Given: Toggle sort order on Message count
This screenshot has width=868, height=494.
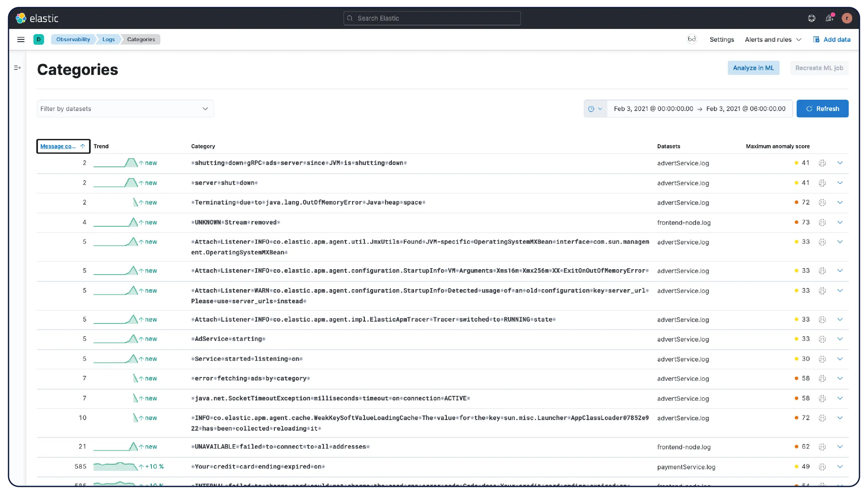Looking at the screenshot, I should tap(83, 146).
